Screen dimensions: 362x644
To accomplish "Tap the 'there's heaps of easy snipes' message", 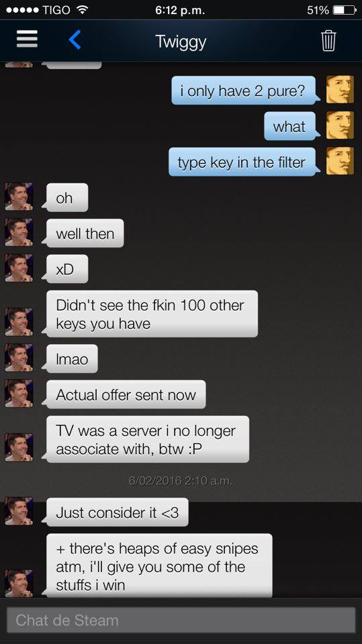I will tap(158, 566).
